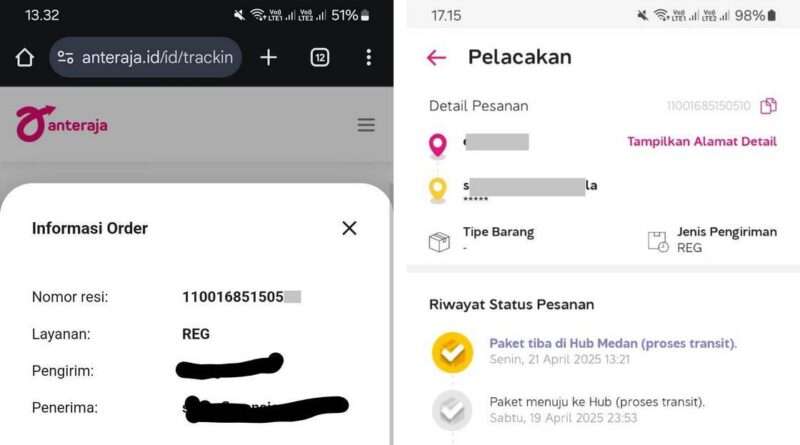
Task: Open the tab switcher showing 12 tabs
Action: (x=320, y=58)
